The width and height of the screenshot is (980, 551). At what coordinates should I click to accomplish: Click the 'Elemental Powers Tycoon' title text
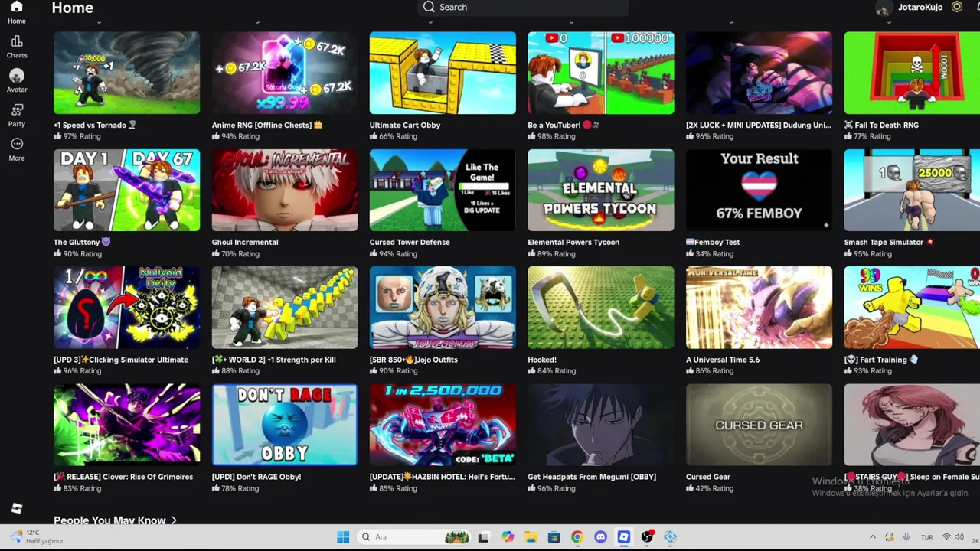point(573,242)
